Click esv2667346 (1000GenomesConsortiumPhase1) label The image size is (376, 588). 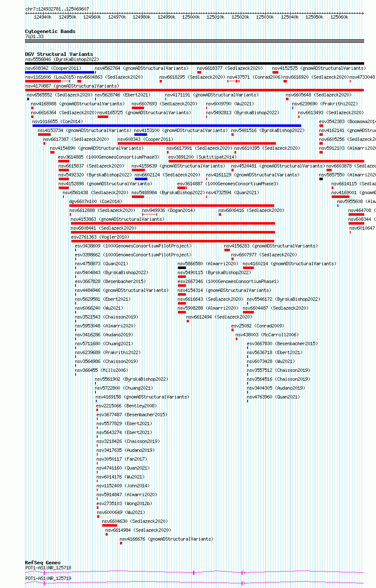click(228, 282)
